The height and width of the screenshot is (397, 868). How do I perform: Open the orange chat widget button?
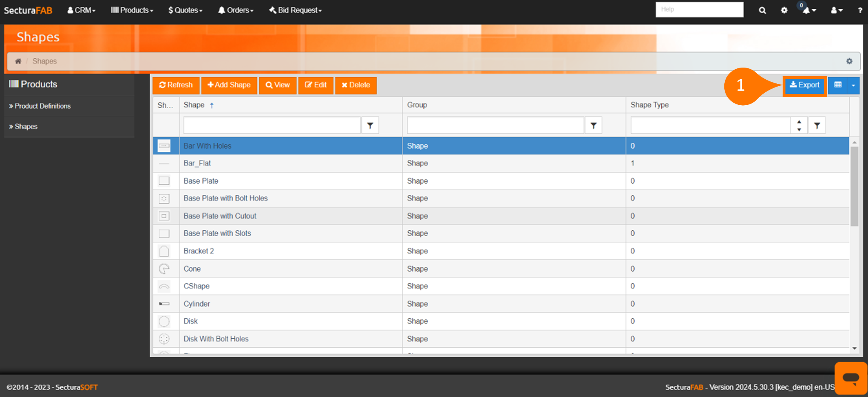click(x=851, y=378)
